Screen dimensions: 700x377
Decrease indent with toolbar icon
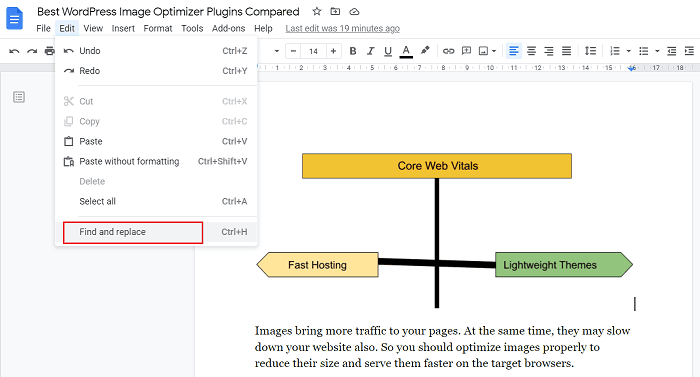click(671, 51)
